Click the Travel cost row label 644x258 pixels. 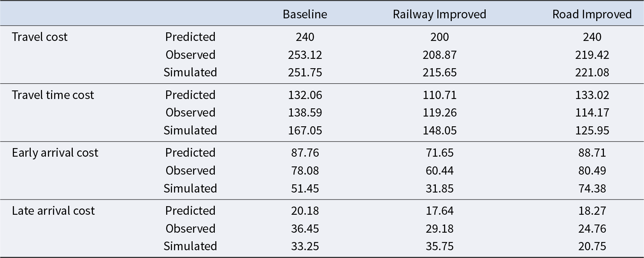coord(40,37)
